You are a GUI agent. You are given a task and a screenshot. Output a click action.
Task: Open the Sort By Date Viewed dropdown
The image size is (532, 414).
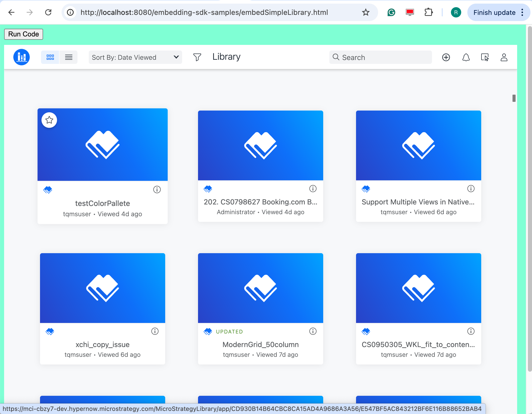[135, 57]
